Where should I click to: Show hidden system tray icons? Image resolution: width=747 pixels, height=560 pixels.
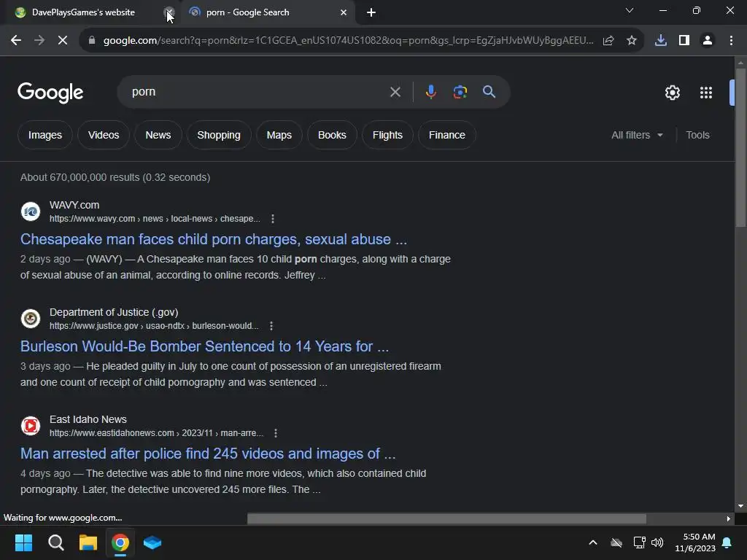pos(593,542)
